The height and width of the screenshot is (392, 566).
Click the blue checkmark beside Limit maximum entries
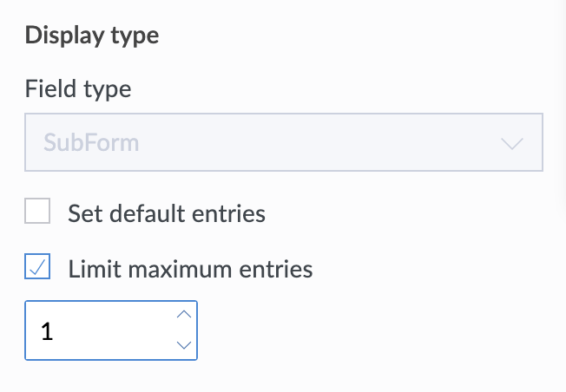pyautogui.click(x=37, y=268)
